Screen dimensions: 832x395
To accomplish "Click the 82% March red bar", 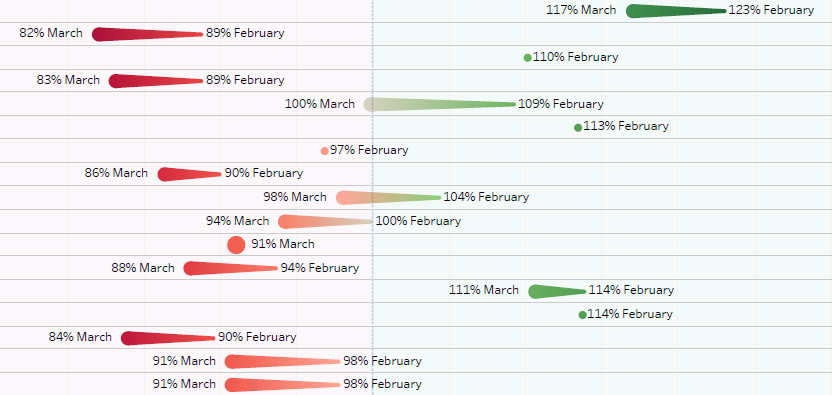I will pos(148,34).
